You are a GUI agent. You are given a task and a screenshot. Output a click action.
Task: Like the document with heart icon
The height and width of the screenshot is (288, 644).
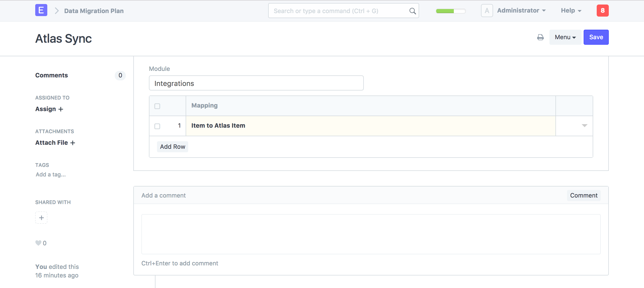coord(38,243)
